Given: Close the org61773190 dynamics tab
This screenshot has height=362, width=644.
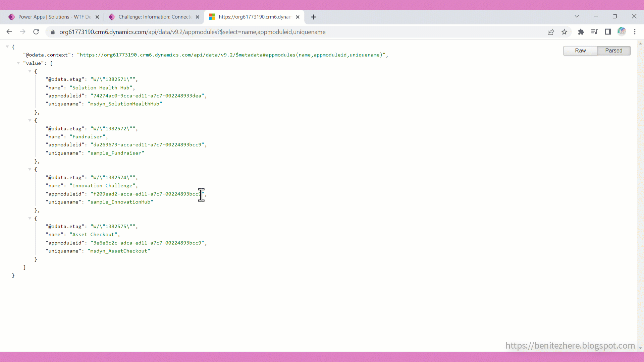Looking at the screenshot, I should [298, 17].
